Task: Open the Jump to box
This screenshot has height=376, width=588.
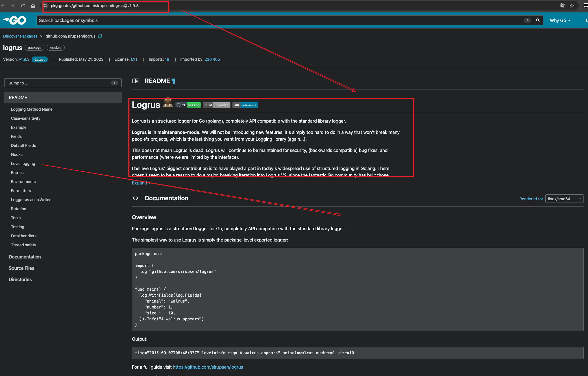Action: (63, 83)
